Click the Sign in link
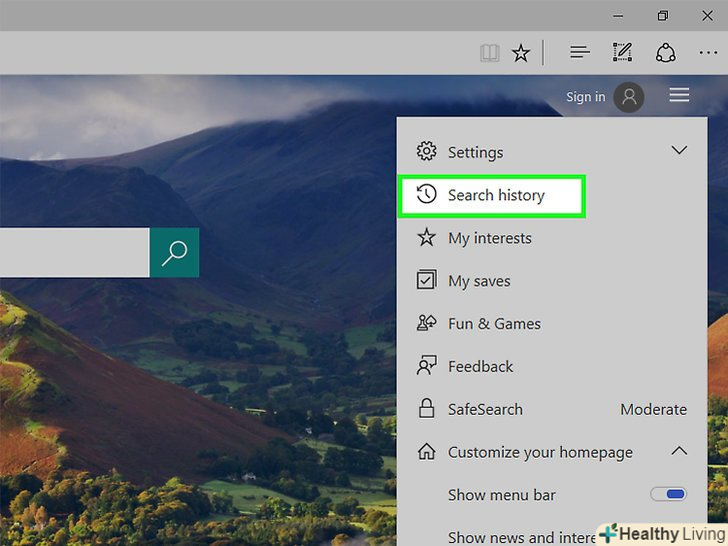This screenshot has height=546, width=728. click(585, 97)
